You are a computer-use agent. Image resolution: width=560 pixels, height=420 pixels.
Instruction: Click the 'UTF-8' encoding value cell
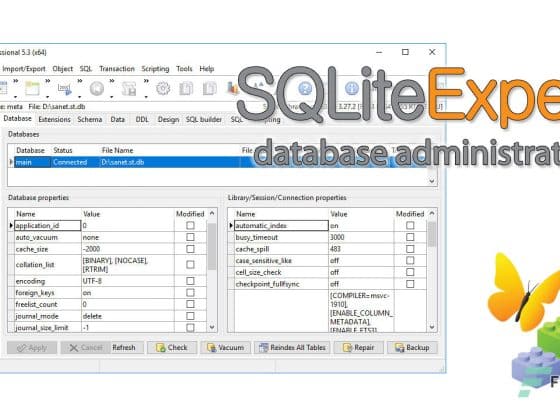point(128,281)
